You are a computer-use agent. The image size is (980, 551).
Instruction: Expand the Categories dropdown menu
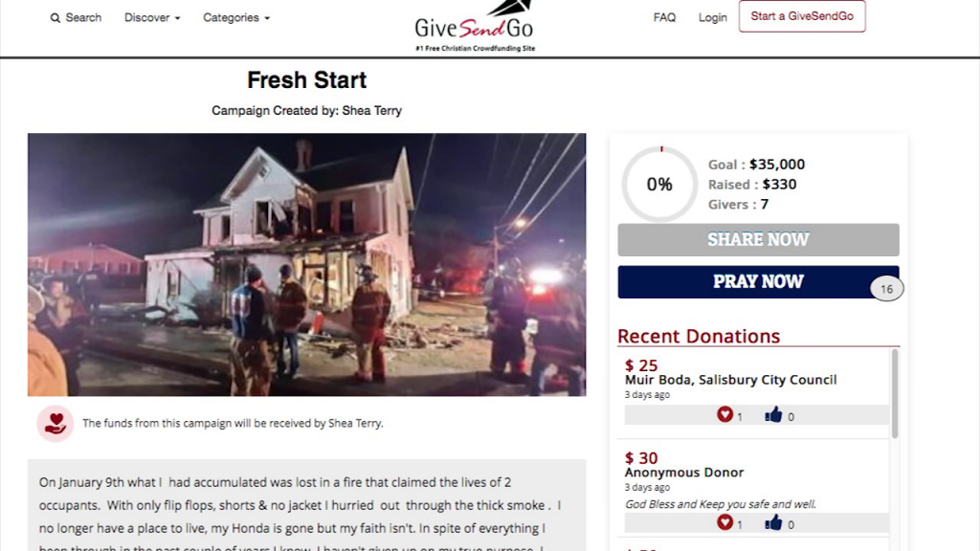(236, 17)
